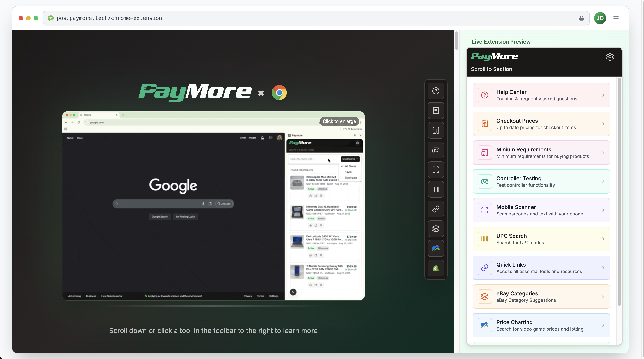This screenshot has height=359, width=644.
Task: Click the Price Charting card
Action: (541, 325)
